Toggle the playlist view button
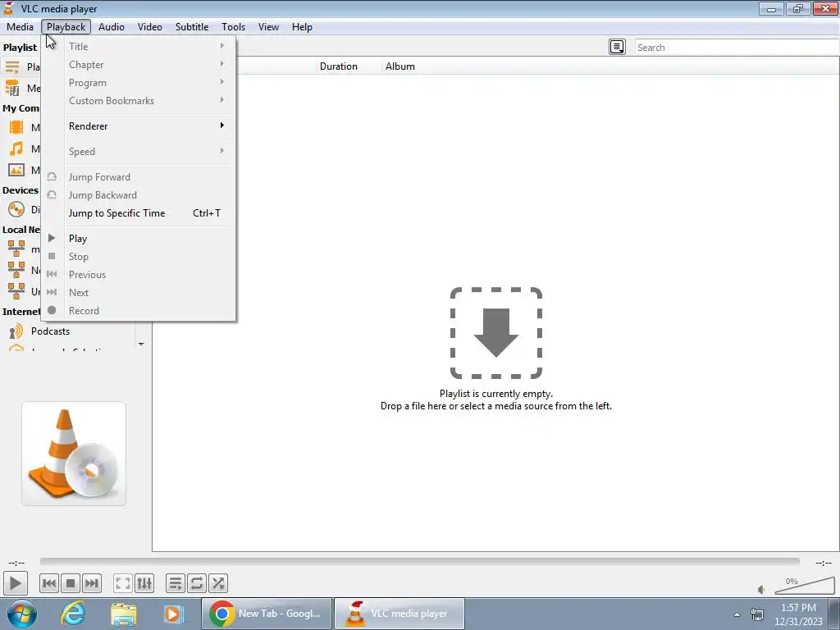 [176, 583]
